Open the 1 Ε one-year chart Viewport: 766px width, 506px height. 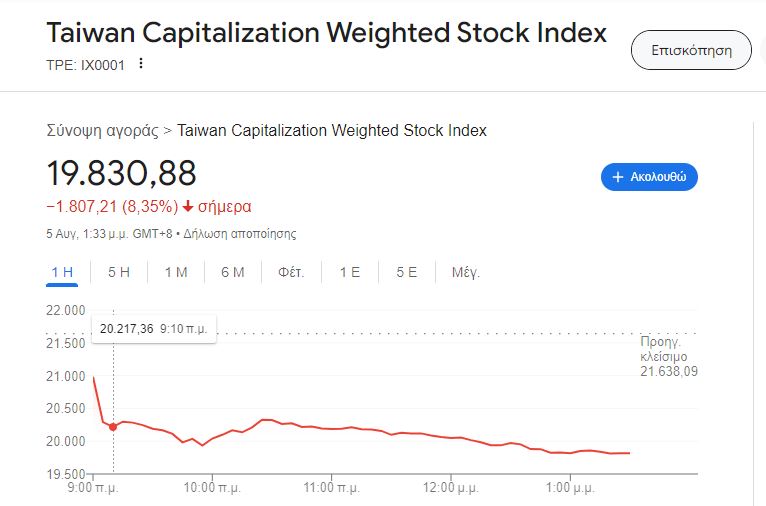[349, 272]
